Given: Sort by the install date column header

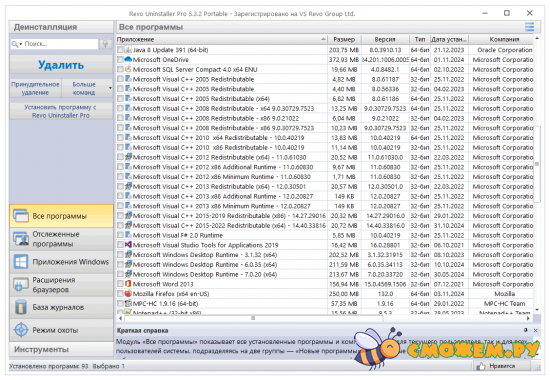Looking at the screenshot, I should tap(449, 39).
